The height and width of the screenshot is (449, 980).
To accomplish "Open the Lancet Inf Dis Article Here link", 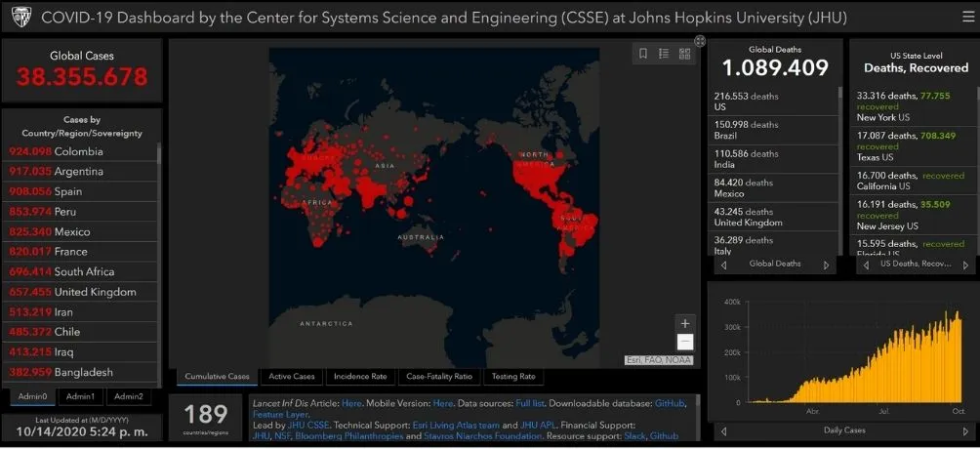I will (351, 403).
